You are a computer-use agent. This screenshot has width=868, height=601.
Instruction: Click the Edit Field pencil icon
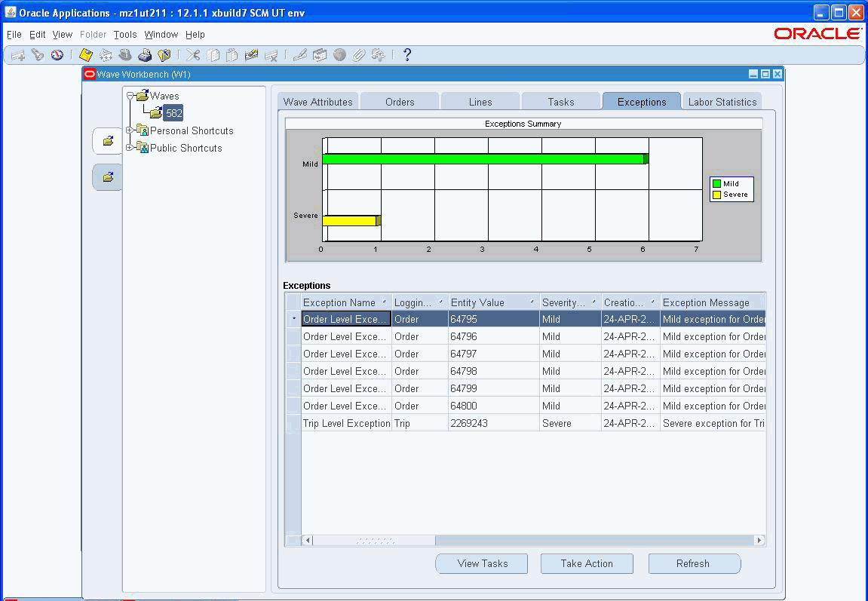coord(300,55)
